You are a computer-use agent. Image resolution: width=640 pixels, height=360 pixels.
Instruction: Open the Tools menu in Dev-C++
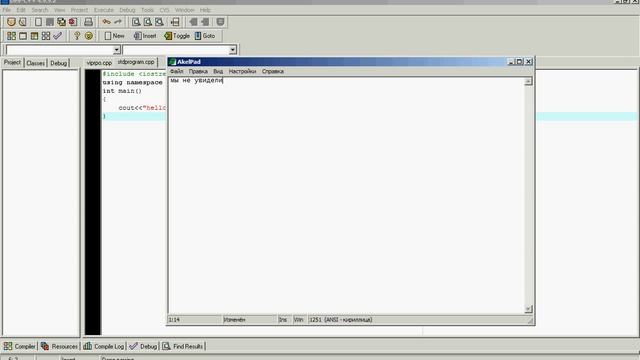147,10
